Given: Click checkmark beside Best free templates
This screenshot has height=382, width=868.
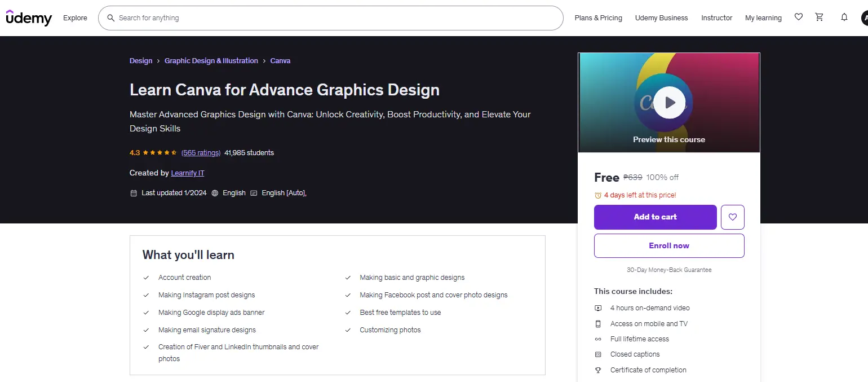Looking at the screenshot, I should pyautogui.click(x=348, y=313).
